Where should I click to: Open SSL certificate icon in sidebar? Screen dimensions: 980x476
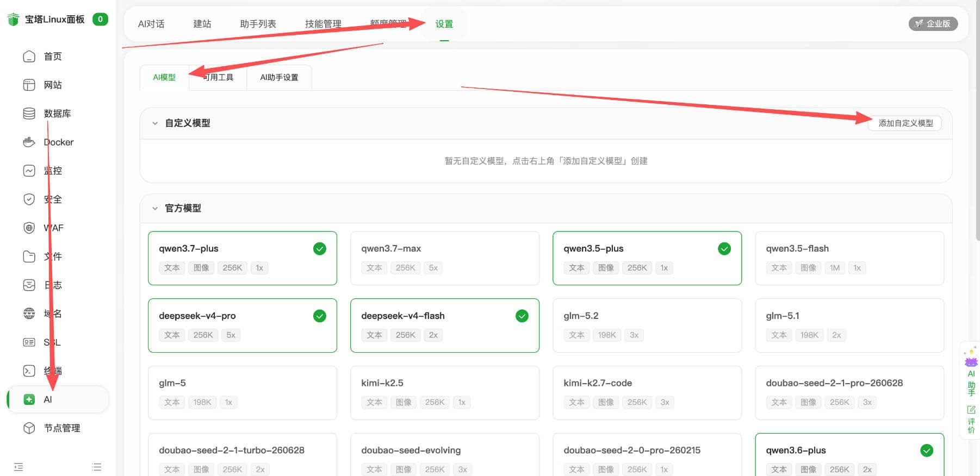point(29,342)
